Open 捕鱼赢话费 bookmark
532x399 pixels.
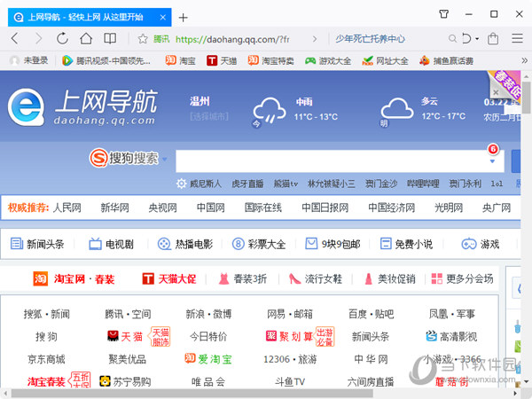tap(446, 60)
